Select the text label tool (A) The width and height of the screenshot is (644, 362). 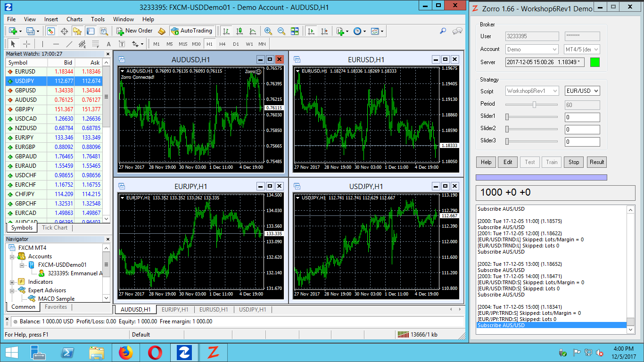click(x=108, y=44)
